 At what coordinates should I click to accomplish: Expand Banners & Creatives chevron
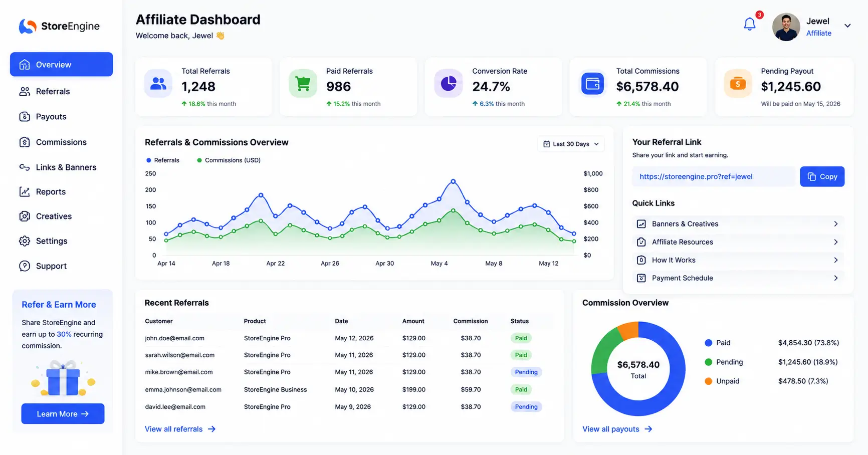[x=835, y=224]
